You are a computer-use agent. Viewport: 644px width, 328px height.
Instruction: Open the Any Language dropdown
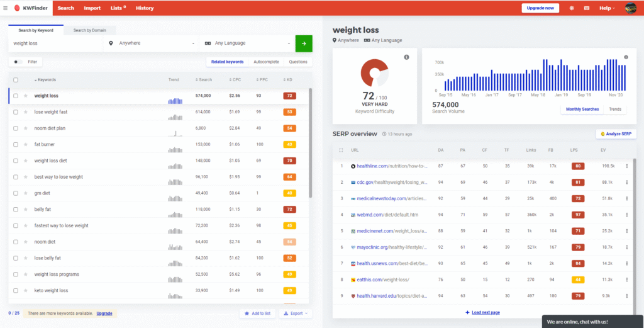[x=247, y=43]
